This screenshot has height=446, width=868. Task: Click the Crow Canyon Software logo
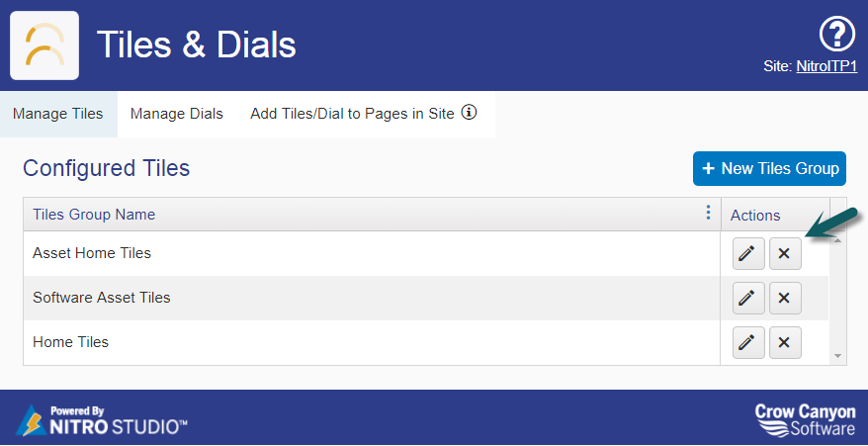(x=805, y=419)
